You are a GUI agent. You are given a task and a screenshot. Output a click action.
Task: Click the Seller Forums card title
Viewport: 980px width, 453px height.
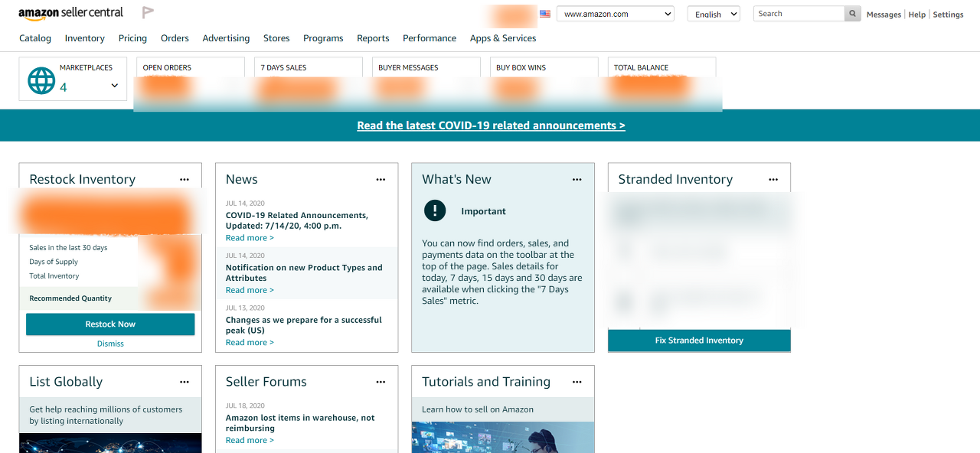pyautogui.click(x=266, y=382)
